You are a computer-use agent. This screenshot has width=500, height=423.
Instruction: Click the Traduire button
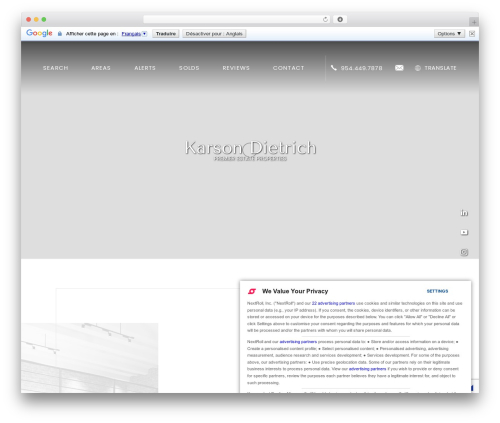(166, 34)
